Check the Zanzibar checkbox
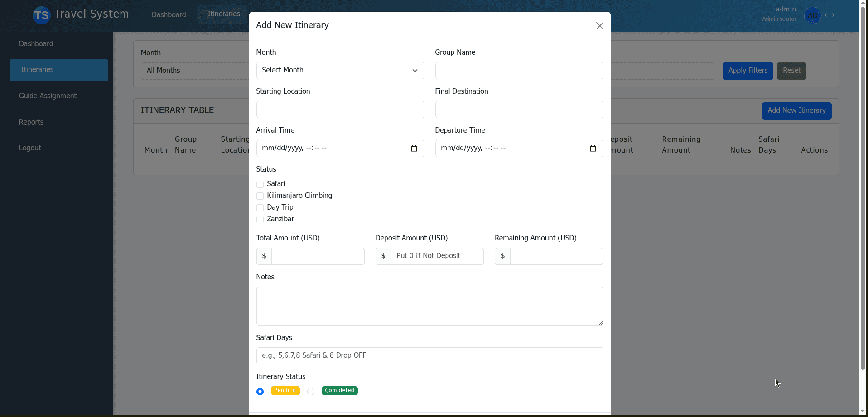This screenshot has height=417, width=868. tap(260, 219)
